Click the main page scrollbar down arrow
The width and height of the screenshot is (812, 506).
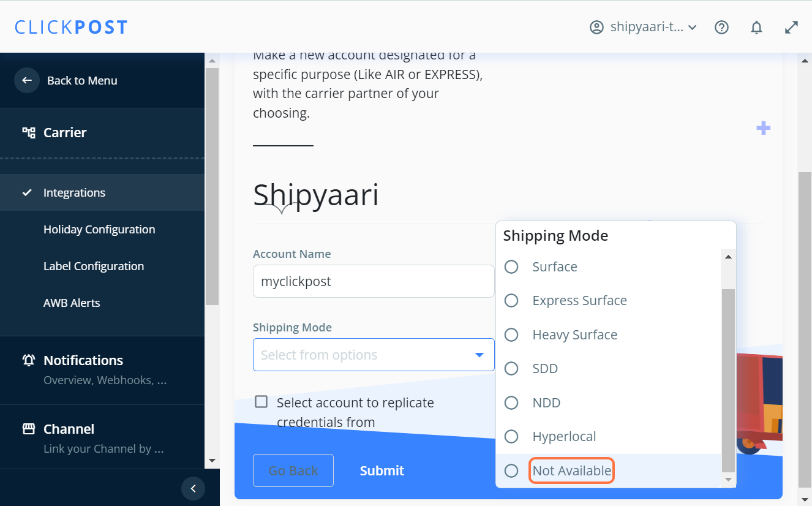click(805, 500)
